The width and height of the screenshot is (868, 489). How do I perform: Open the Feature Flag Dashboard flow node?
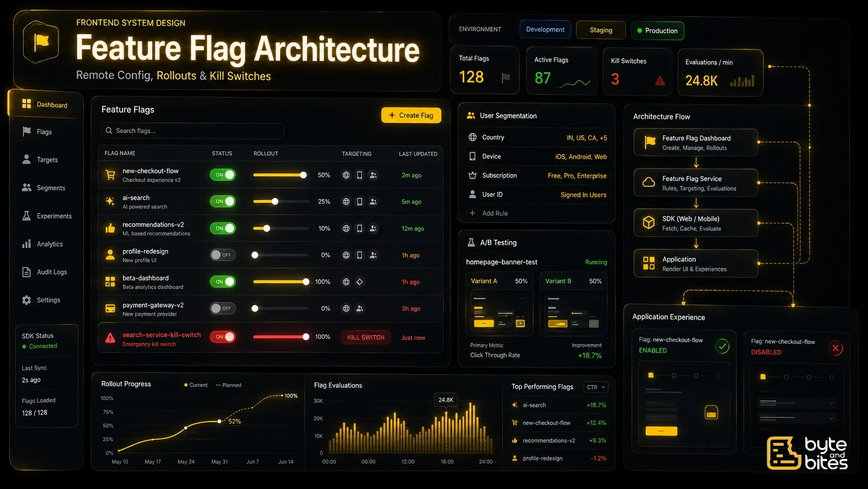click(696, 142)
